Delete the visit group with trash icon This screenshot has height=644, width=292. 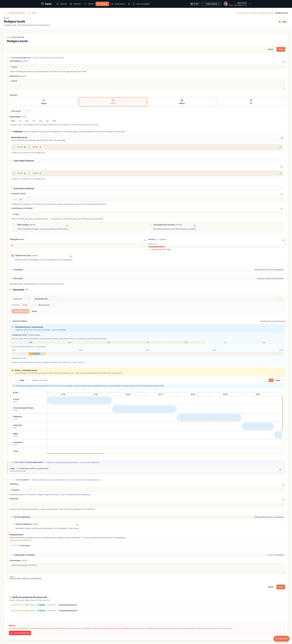[x=280, y=470]
